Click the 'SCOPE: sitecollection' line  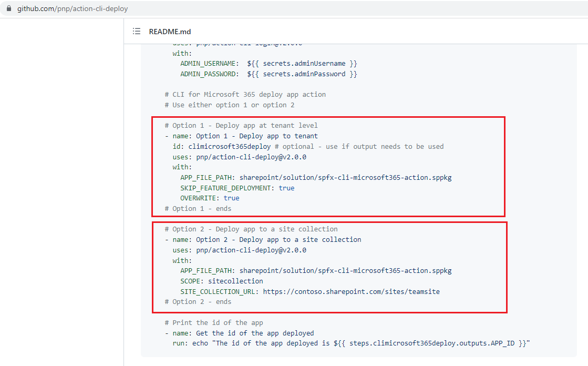click(221, 281)
